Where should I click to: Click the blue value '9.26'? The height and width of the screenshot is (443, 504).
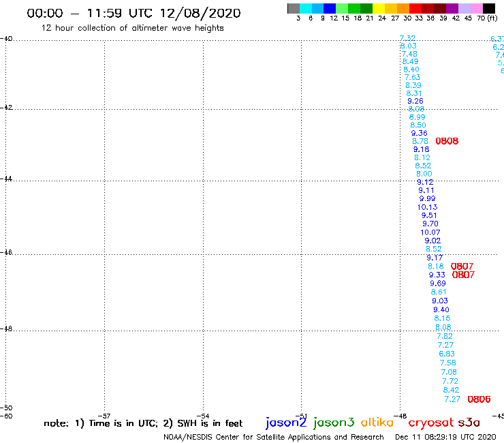[x=415, y=101]
